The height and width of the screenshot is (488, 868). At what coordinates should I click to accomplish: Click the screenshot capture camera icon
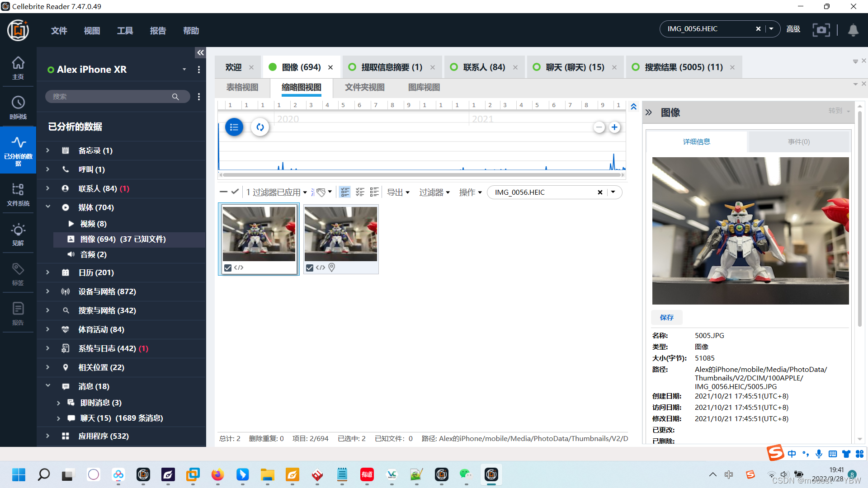pos(821,30)
